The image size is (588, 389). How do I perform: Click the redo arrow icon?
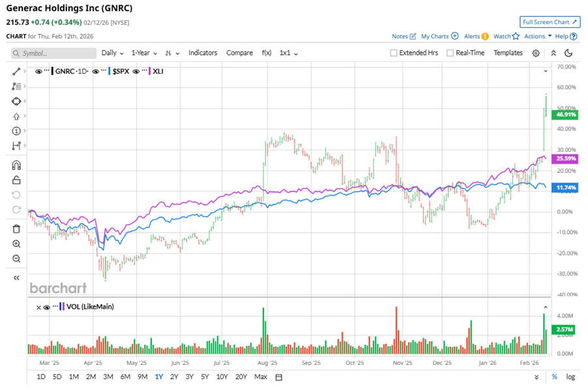click(16, 210)
